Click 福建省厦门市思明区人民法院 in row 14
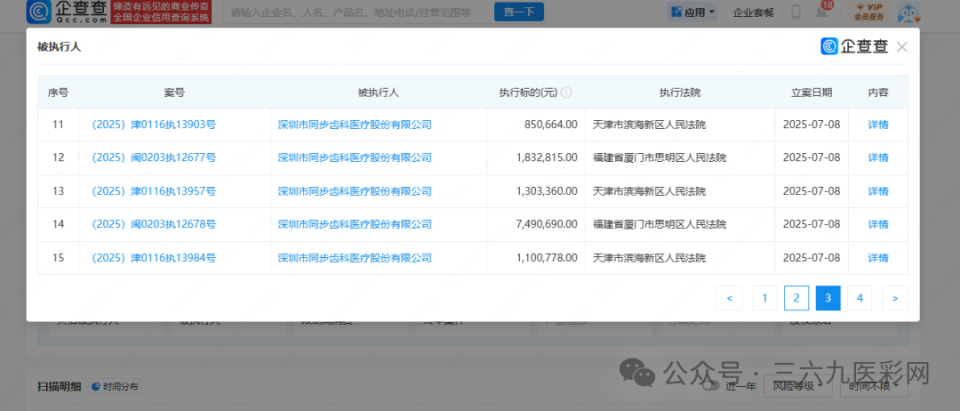 pyautogui.click(x=659, y=224)
